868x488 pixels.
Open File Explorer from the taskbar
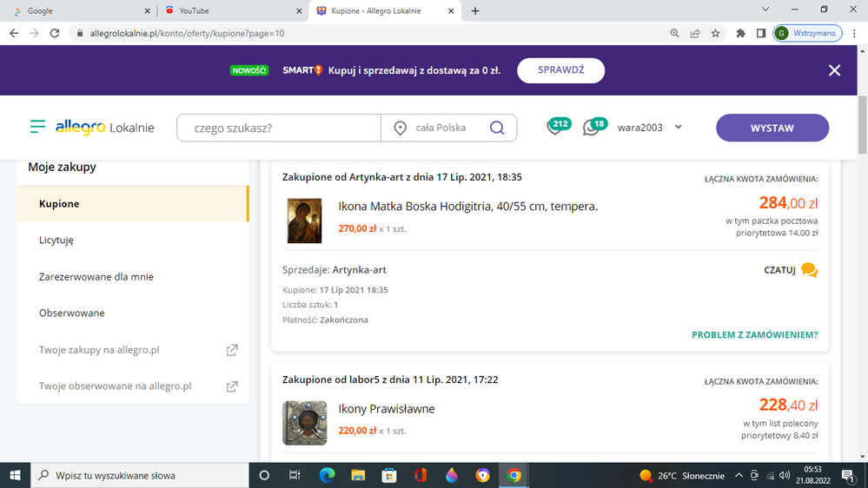click(358, 475)
